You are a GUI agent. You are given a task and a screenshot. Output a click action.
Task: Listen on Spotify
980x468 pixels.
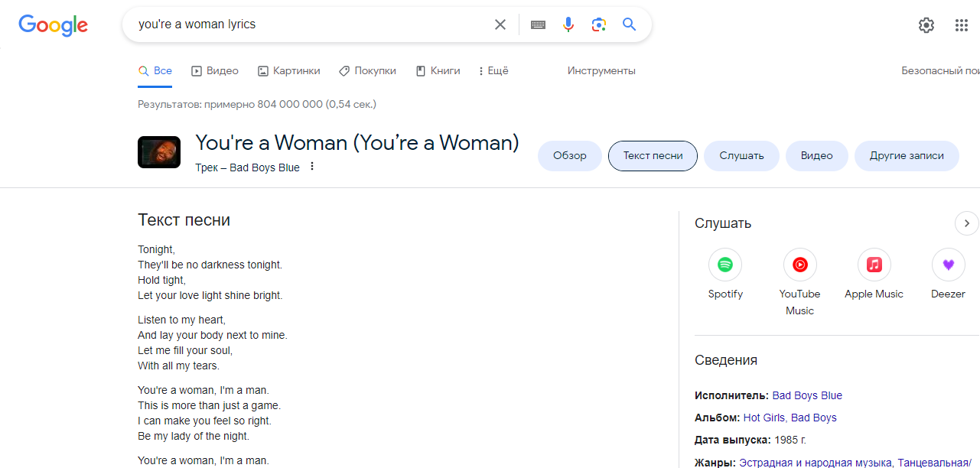click(x=725, y=265)
